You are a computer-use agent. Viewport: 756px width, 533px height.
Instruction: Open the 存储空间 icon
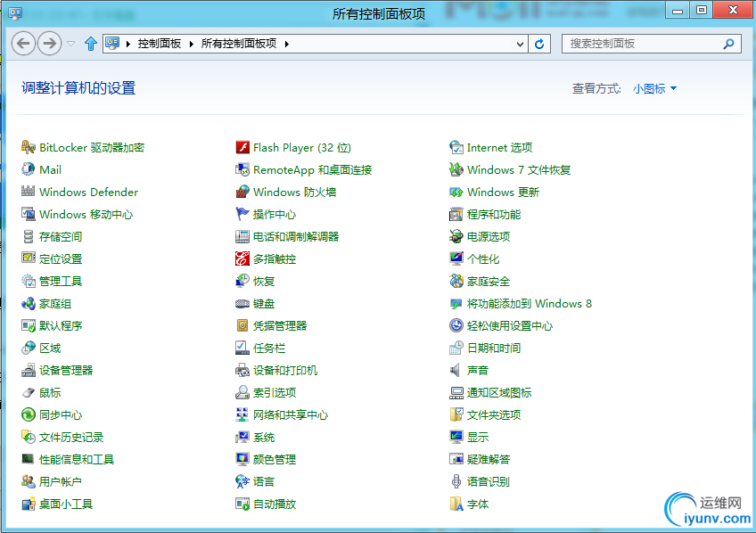pos(29,236)
